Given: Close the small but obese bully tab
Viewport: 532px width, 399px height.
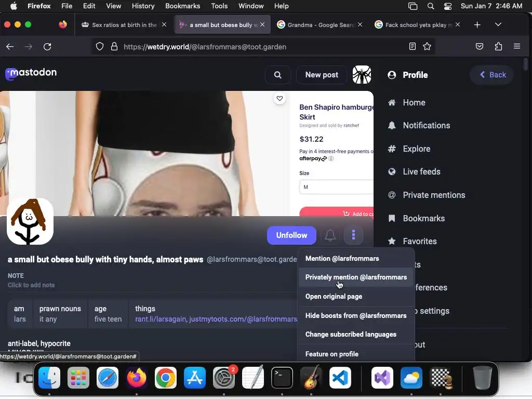Looking at the screenshot, I should [262, 24].
